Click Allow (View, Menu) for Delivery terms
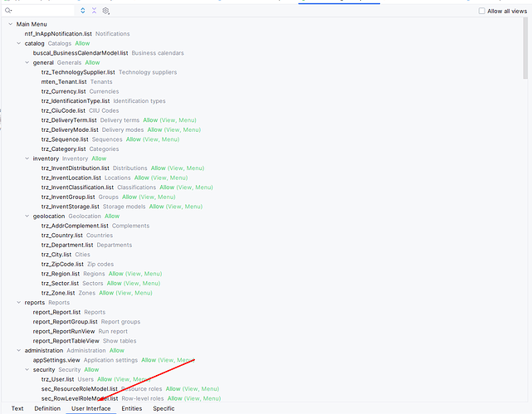The width and height of the screenshot is (532, 414). 169,120
